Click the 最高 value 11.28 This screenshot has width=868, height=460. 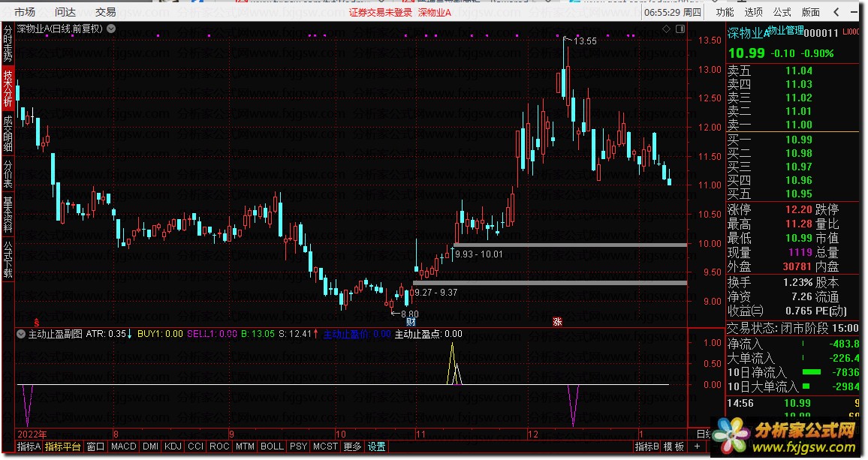coord(799,224)
